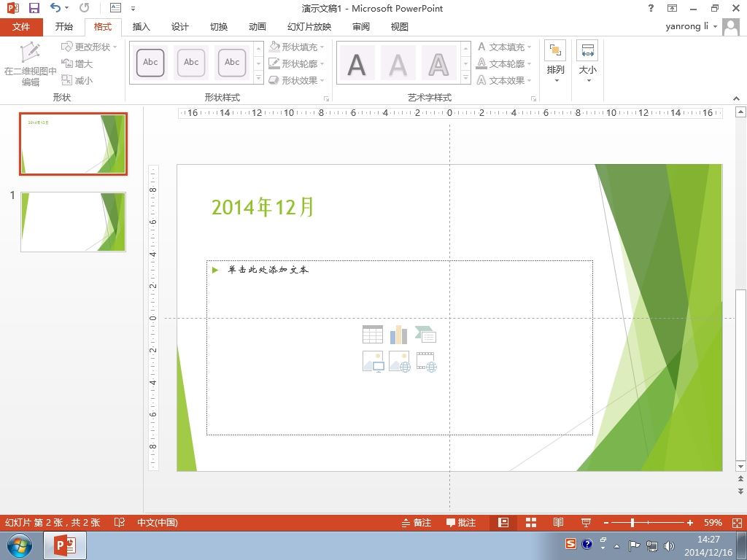The width and height of the screenshot is (747, 560).
Task: Insert picture icon in content placeholder
Action: (x=373, y=362)
